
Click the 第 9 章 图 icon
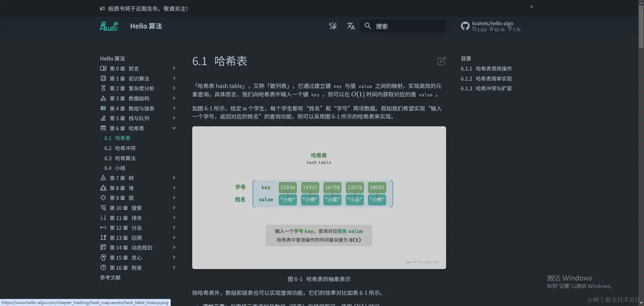pyautogui.click(x=103, y=198)
